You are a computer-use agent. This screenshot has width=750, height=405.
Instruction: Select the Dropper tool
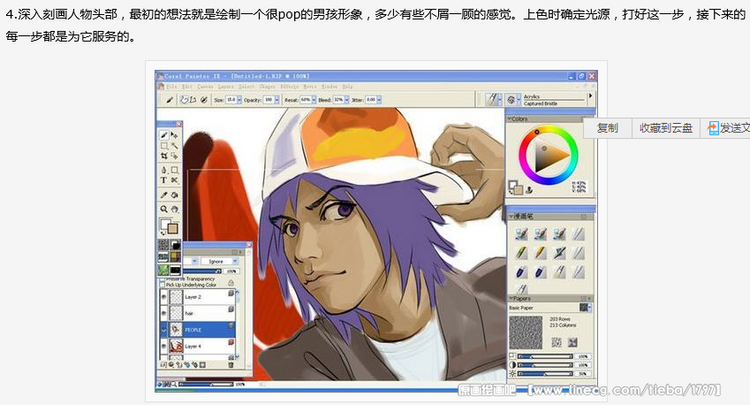tap(164, 195)
